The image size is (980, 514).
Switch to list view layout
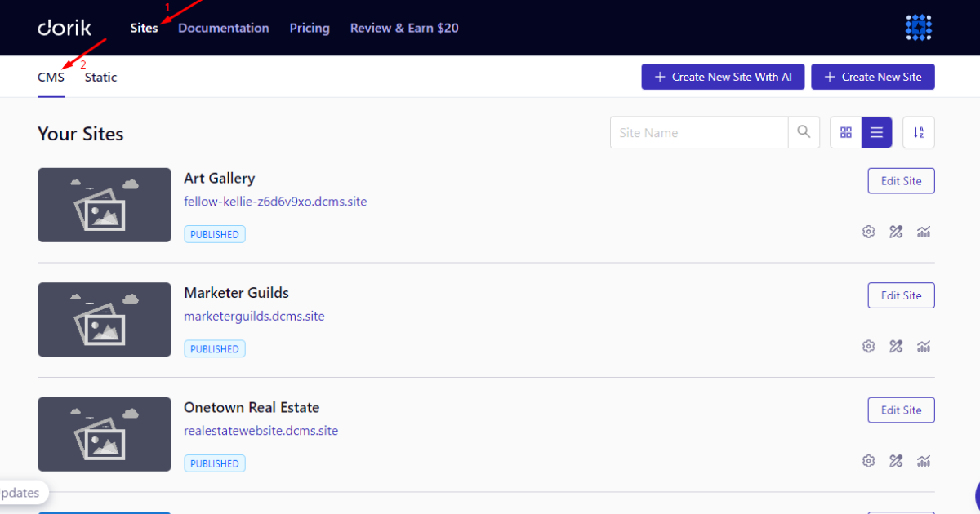point(877,132)
